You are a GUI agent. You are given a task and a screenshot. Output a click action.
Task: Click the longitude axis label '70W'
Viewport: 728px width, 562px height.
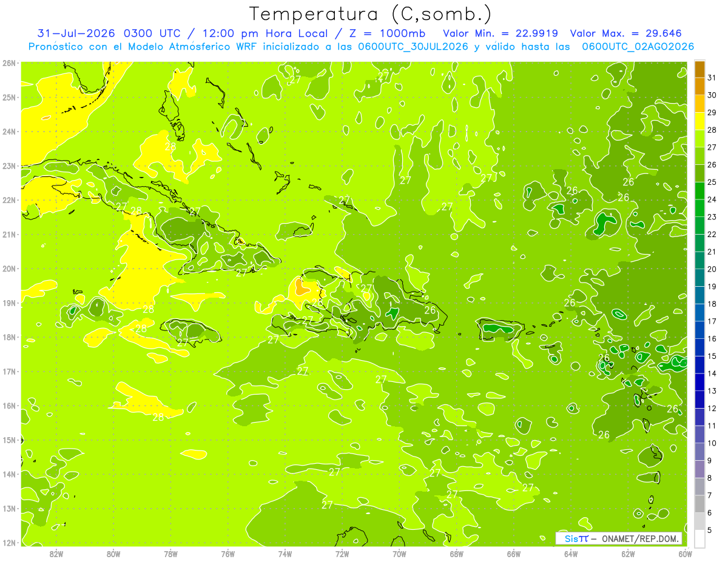coord(399,554)
